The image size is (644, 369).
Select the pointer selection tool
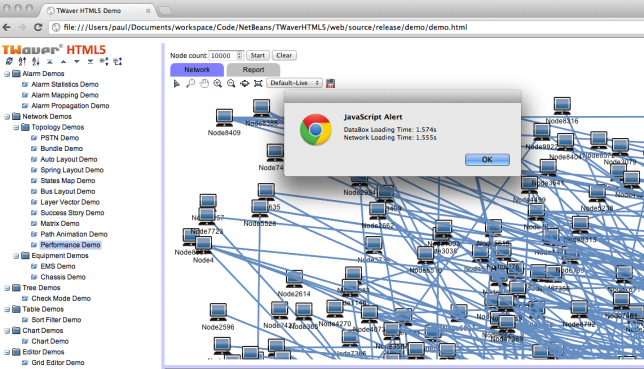(177, 83)
